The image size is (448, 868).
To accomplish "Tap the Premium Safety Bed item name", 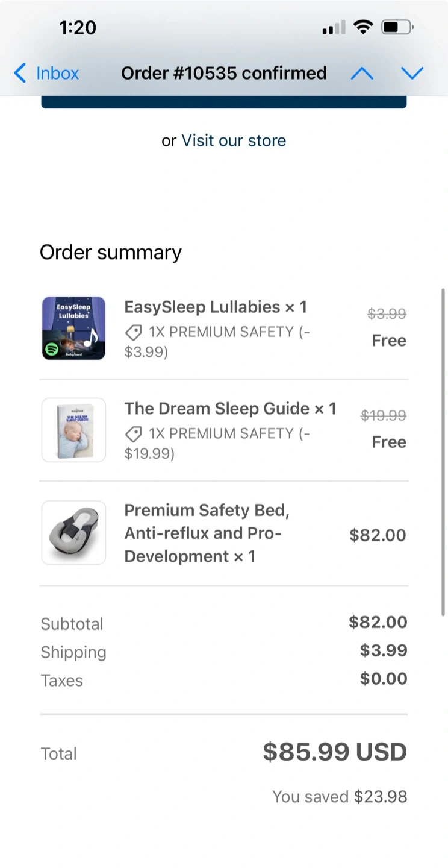I will pyautogui.click(x=207, y=533).
